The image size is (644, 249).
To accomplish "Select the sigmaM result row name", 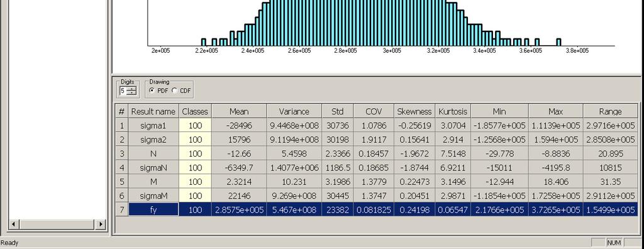I will point(153,196).
